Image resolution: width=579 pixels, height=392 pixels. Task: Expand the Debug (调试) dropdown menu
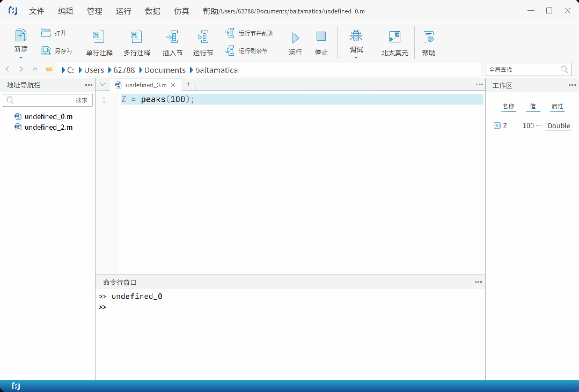[x=356, y=57]
